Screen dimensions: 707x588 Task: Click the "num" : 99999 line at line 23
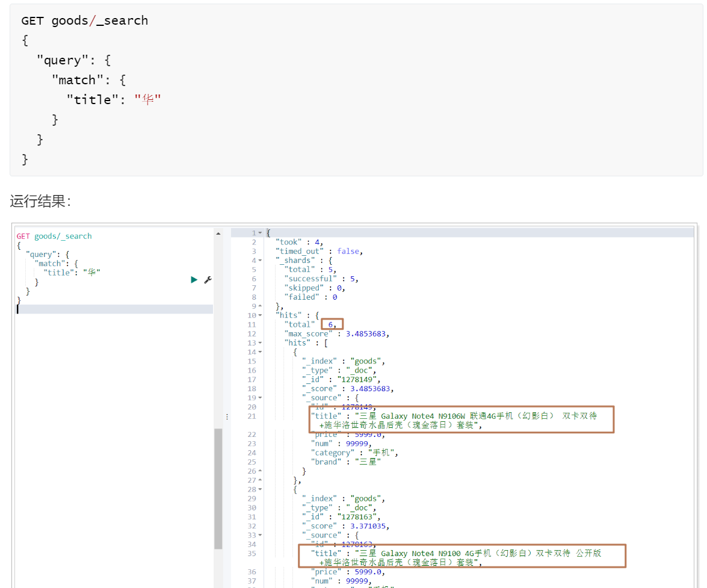point(341,444)
